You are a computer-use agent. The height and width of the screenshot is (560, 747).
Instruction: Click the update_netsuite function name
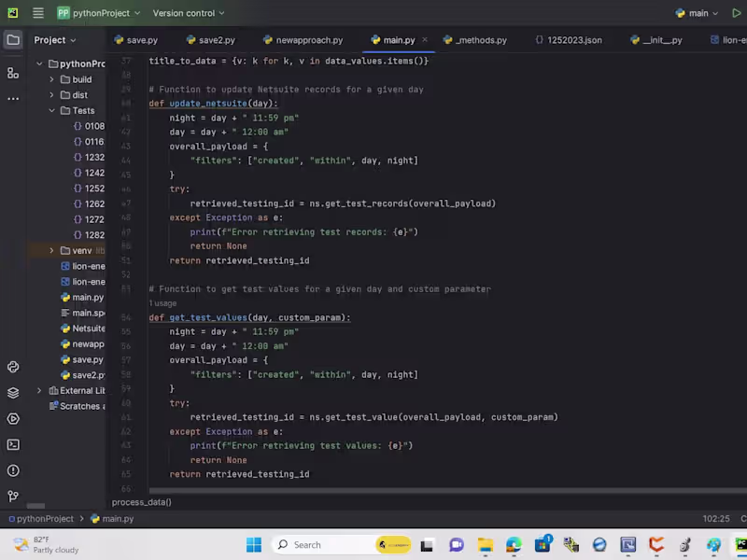point(208,104)
